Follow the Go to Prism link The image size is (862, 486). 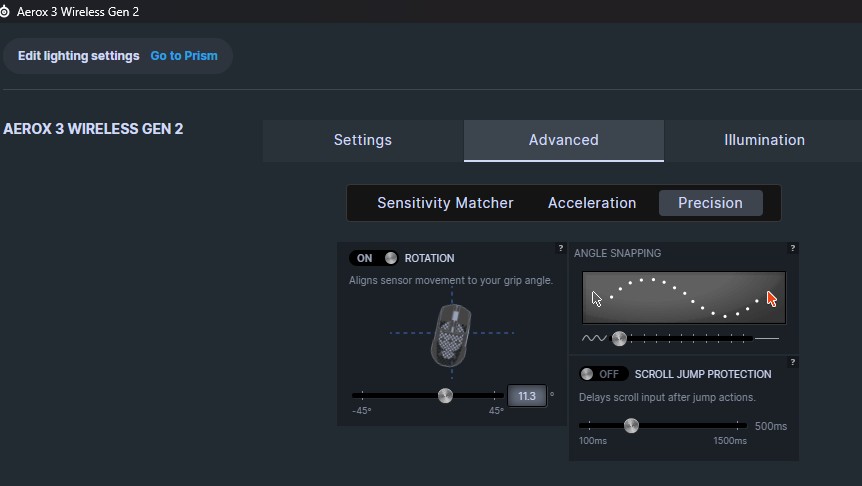pos(183,56)
